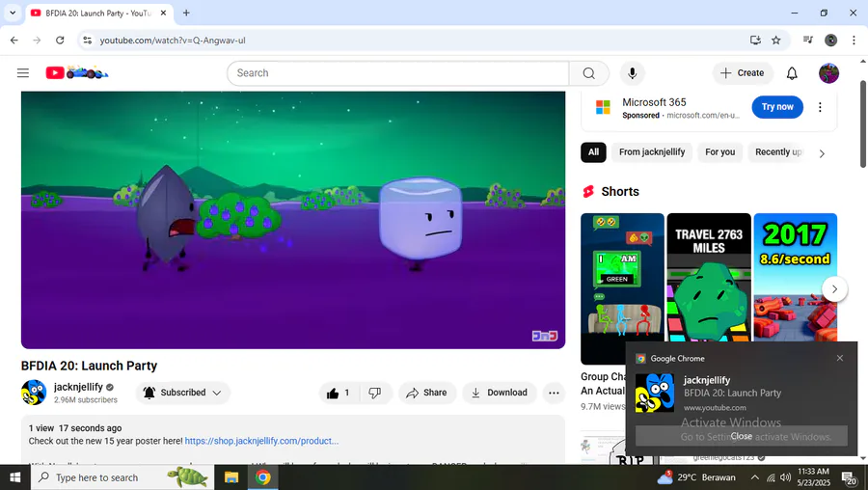
Task: Select the Recently uploaded filter chip
Action: [777, 152]
